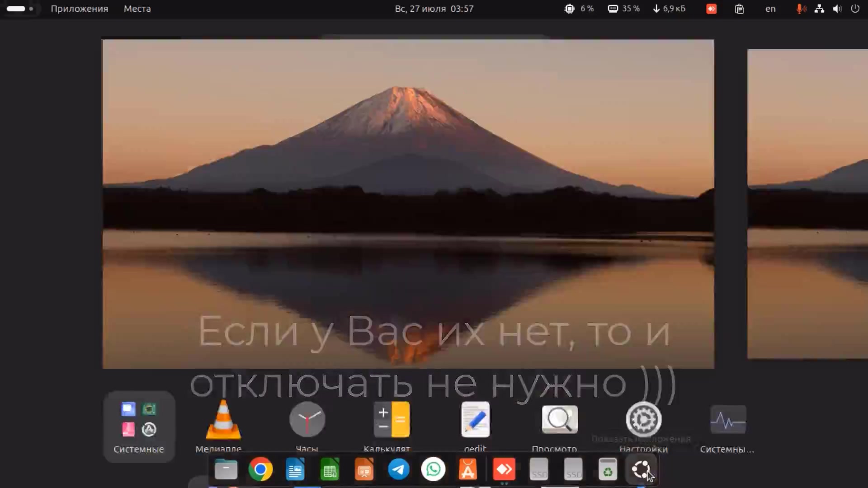Open the clipboard manager in the panel
This screenshot has height=488, width=868.
click(x=739, y=9)
